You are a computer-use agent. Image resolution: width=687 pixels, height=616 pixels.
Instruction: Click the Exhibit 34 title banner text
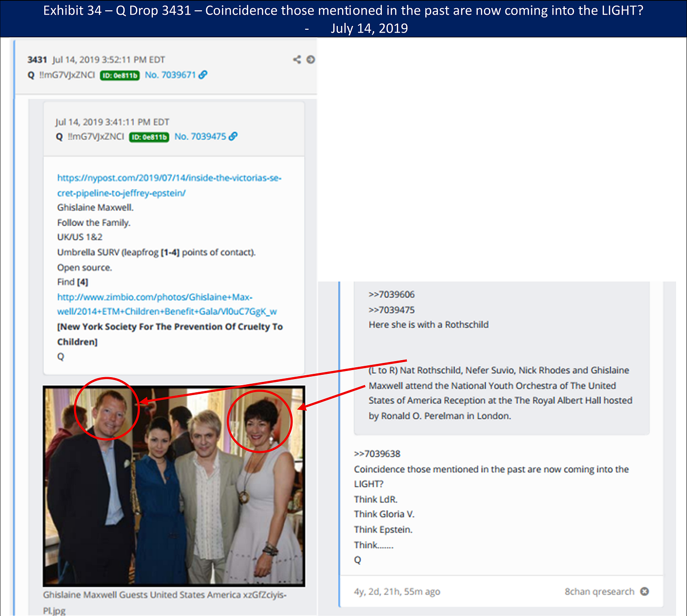click(x=343, y=19)
